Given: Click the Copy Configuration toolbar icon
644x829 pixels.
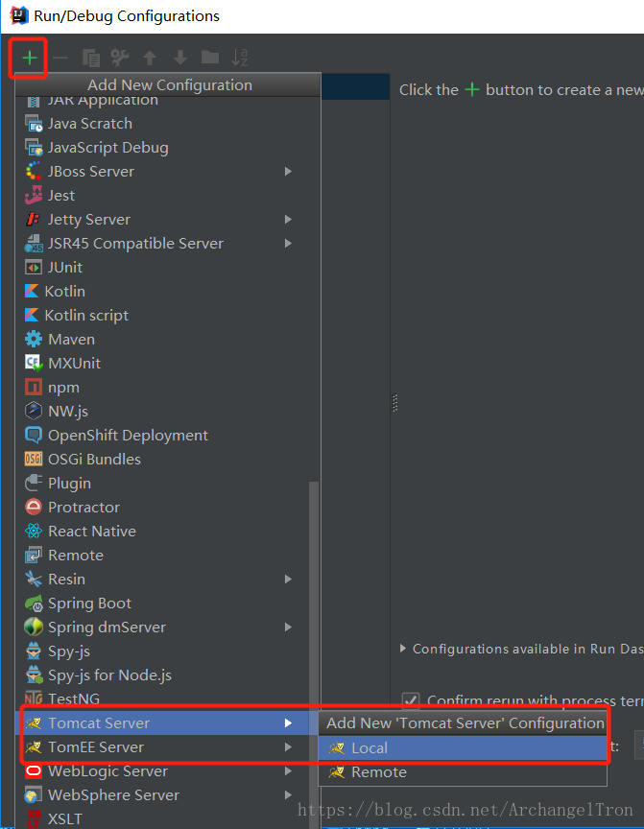Looking at the screenshot, I should click(x=91, y=58).
